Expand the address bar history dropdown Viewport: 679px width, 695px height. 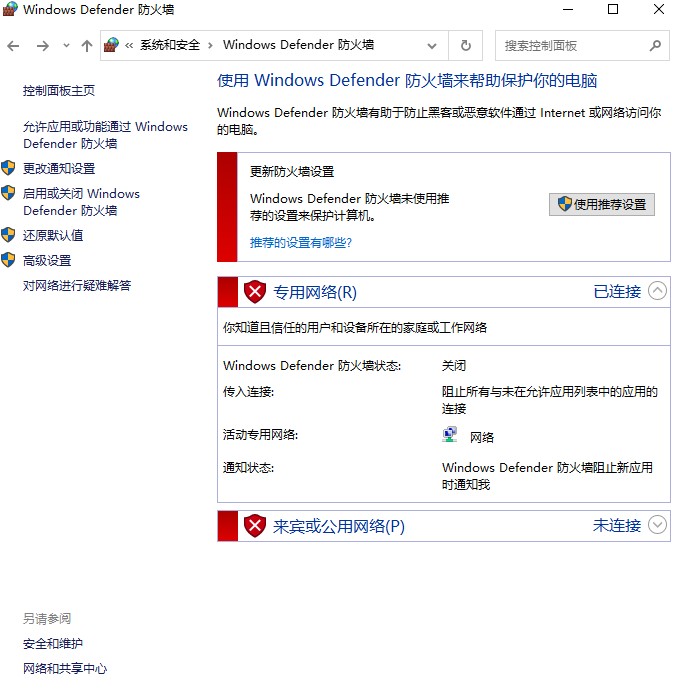(x=432, y=46)
